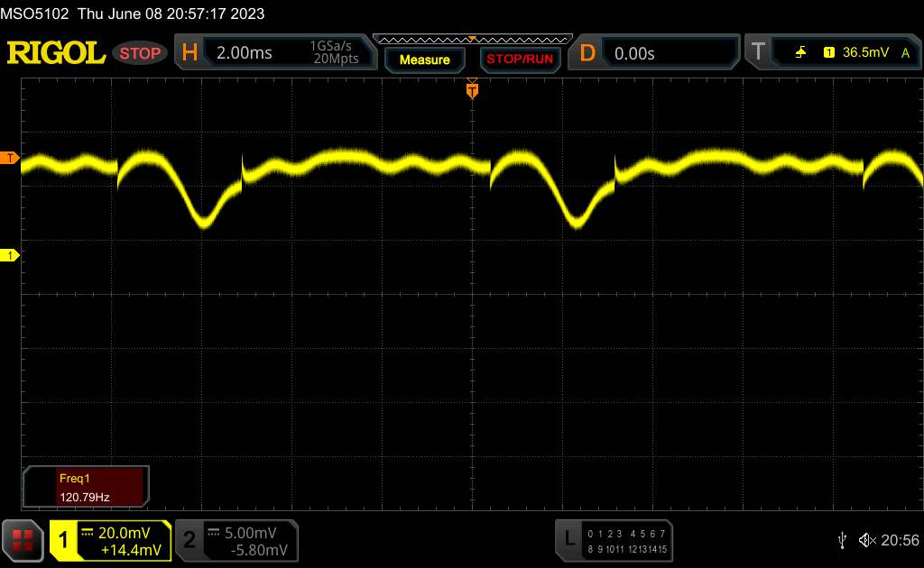Toggle channel 1 with its yellow label
This screenshot has width=924, height=568.
coord(64,540)
